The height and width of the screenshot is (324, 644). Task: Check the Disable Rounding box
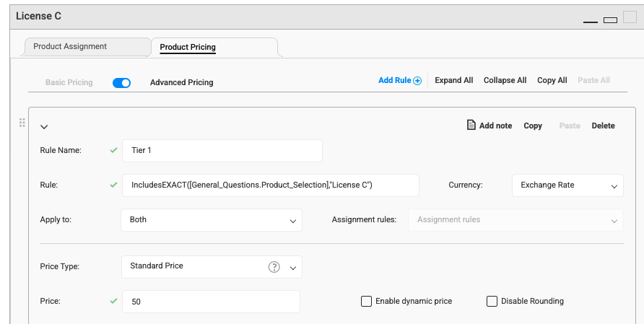[492, 301]
